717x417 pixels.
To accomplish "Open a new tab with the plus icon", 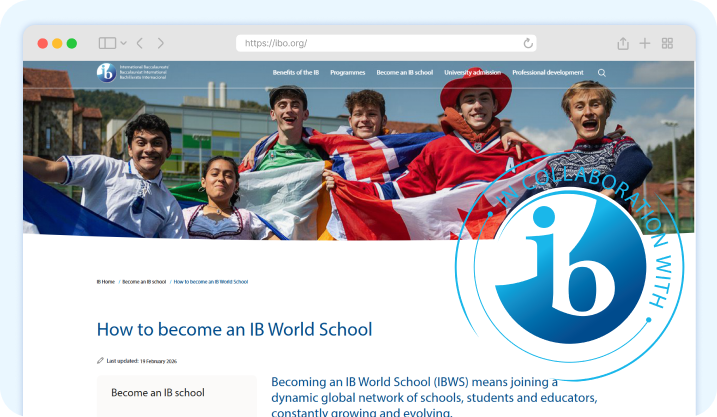I will 645,43.
